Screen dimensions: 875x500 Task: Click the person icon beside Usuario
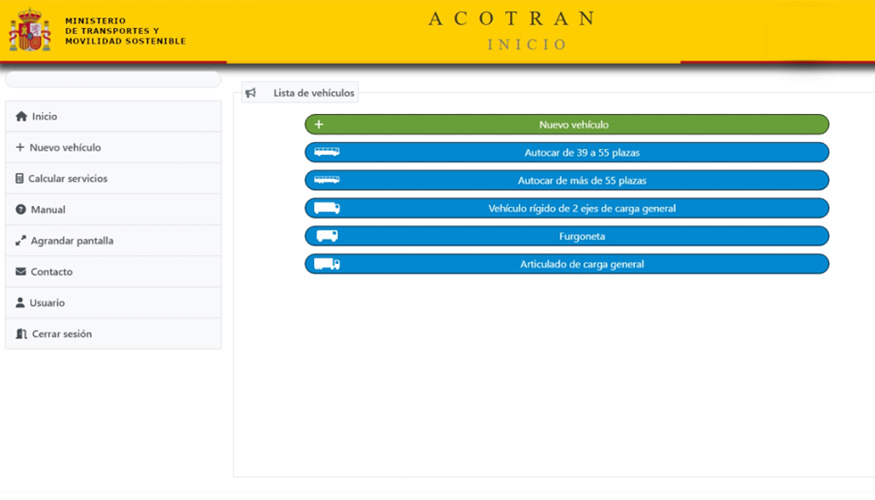[21, 303]
